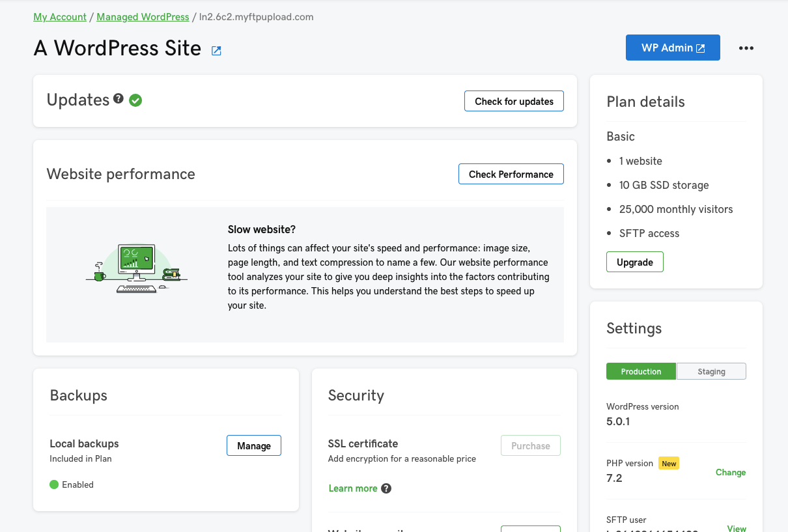Screen dimensions: 788x532
Task: Switch to the Staging tab
Action: pos(711,371)
